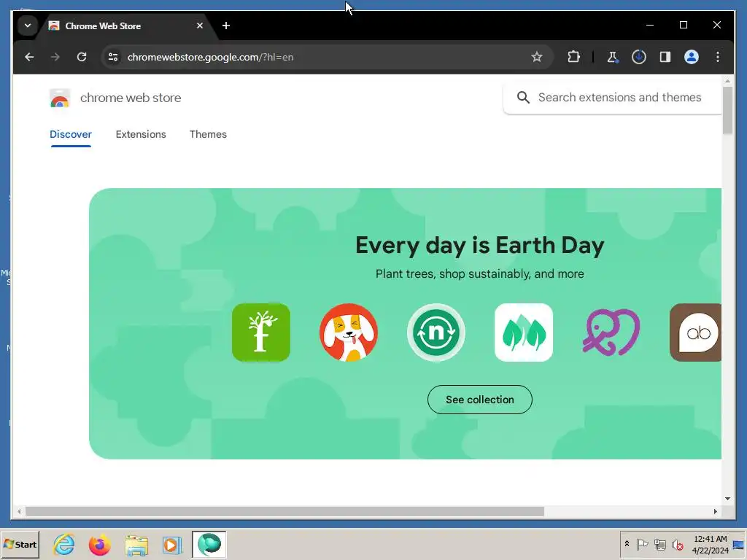The width and height of the screenshot is (747, 560).
Task: Click the scroll right arrow
Action: [x=715, y=511]
